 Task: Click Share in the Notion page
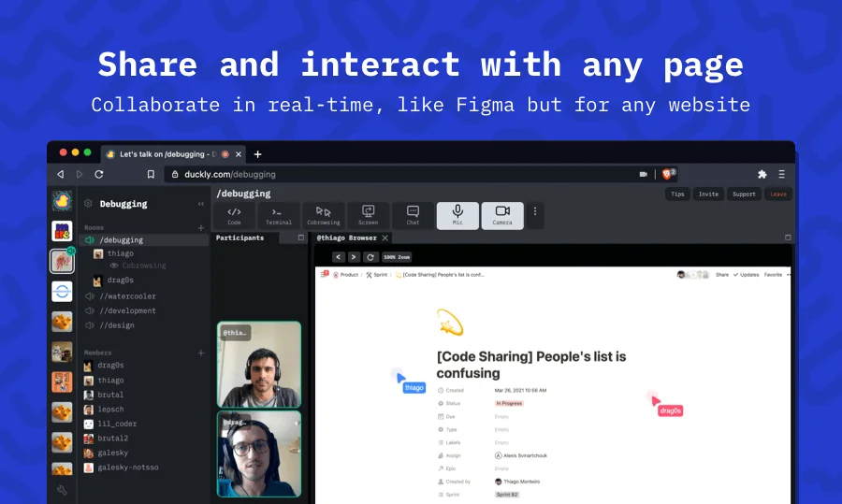point(722,275)
